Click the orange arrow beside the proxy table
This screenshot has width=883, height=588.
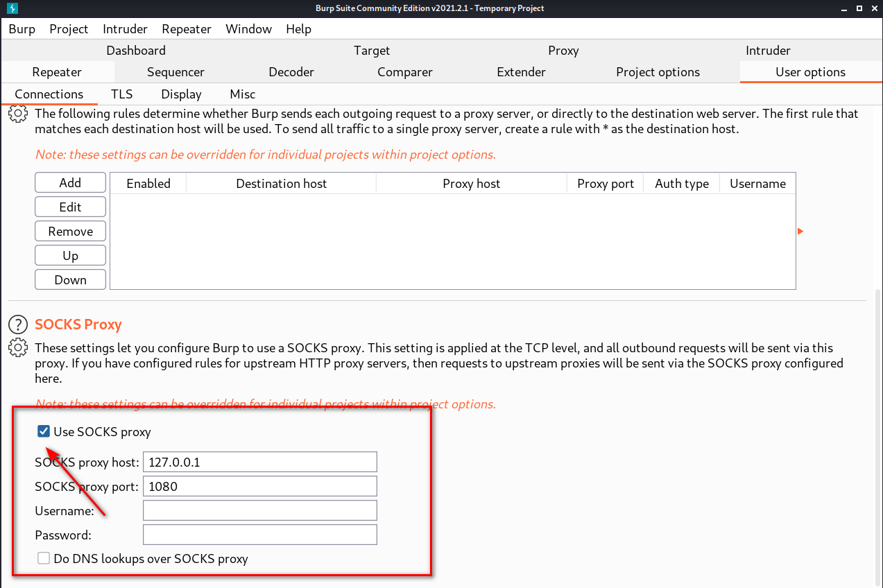[800, 231]
